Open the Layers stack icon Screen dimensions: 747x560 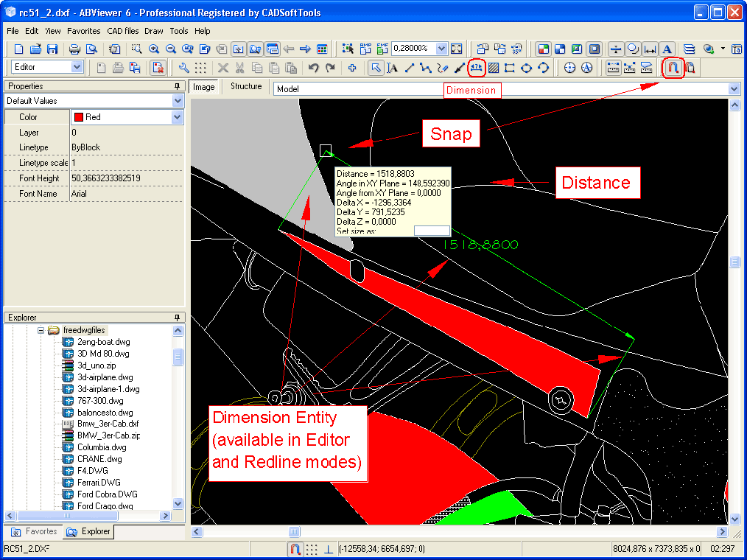(x=689, y=49)
